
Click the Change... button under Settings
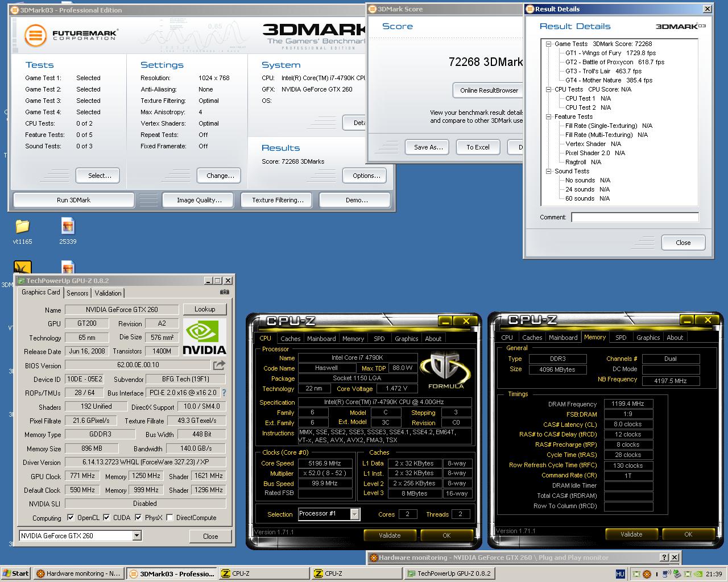coord(220,176)
